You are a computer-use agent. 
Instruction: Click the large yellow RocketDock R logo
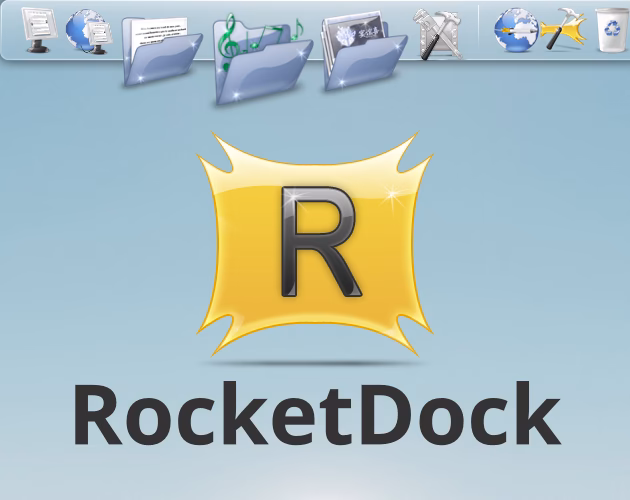tap(315, 244)
